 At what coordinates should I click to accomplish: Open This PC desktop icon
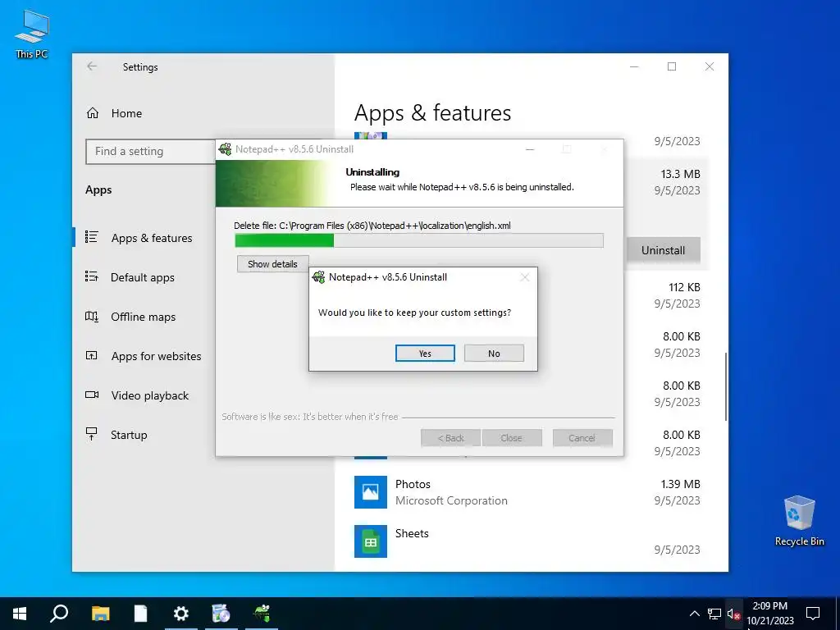32,34
